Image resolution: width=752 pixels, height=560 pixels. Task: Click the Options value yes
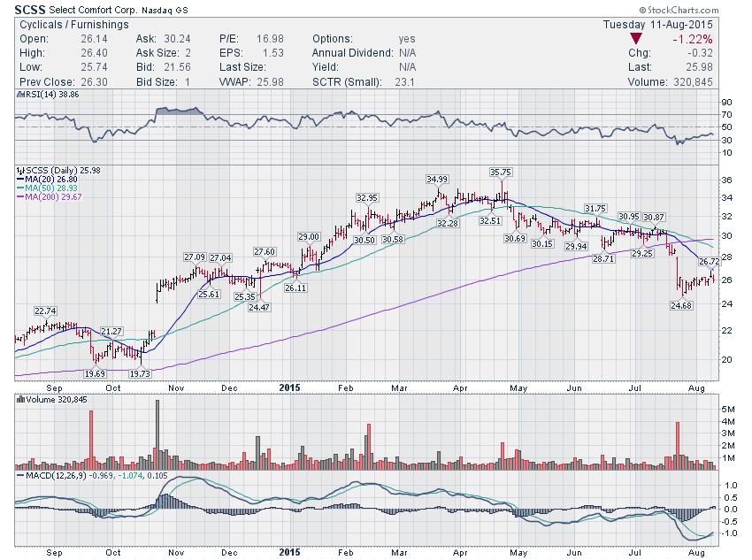click(407, 39)
